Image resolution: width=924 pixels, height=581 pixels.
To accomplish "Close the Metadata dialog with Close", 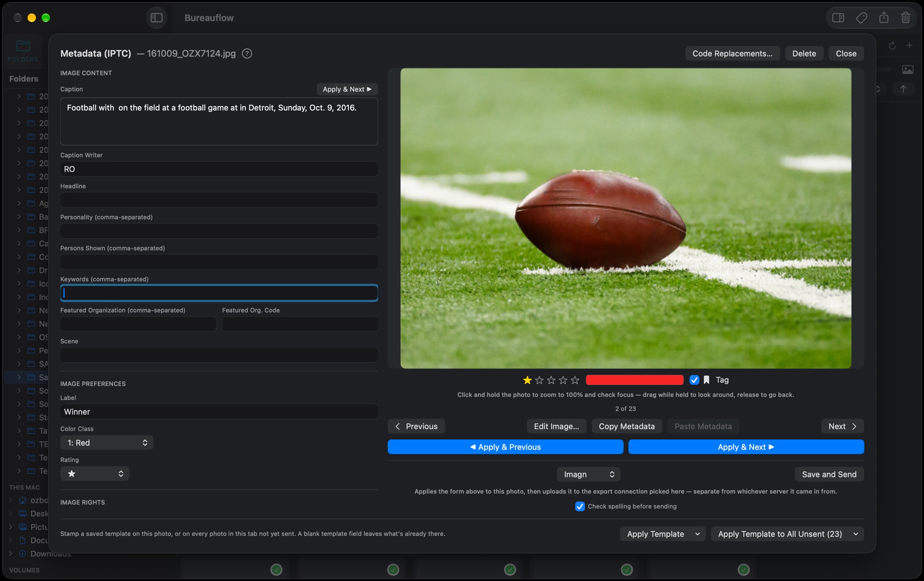I will coord(846,53).
